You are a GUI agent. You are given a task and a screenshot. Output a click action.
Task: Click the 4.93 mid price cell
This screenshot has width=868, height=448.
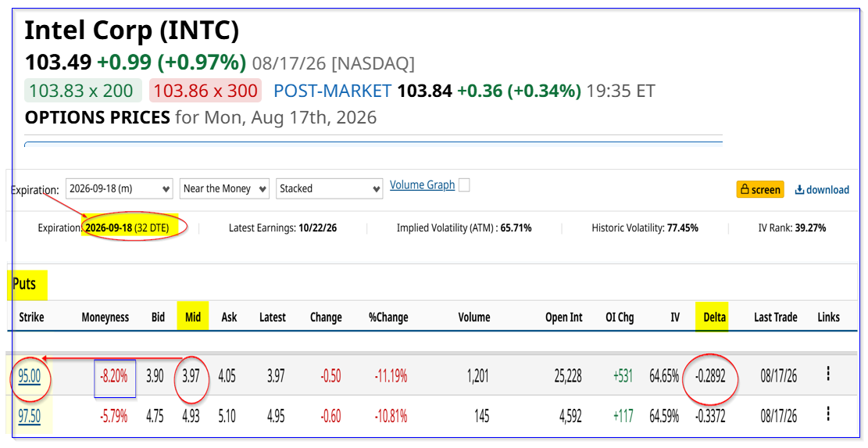click(191, 416)
